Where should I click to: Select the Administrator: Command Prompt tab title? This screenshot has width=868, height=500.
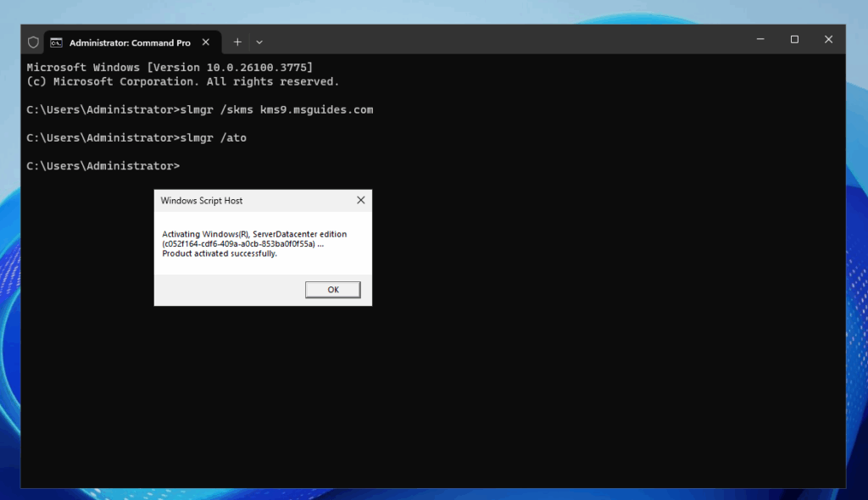(x=130, y=42)
